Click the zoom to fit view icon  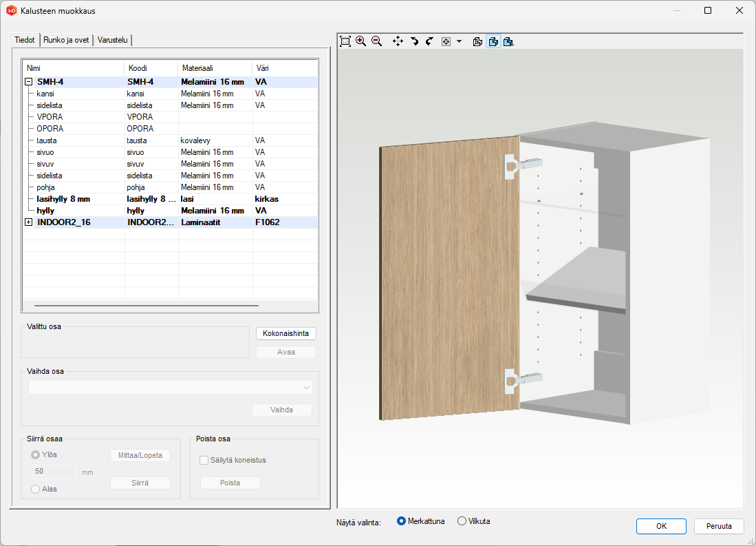(345, 41)
